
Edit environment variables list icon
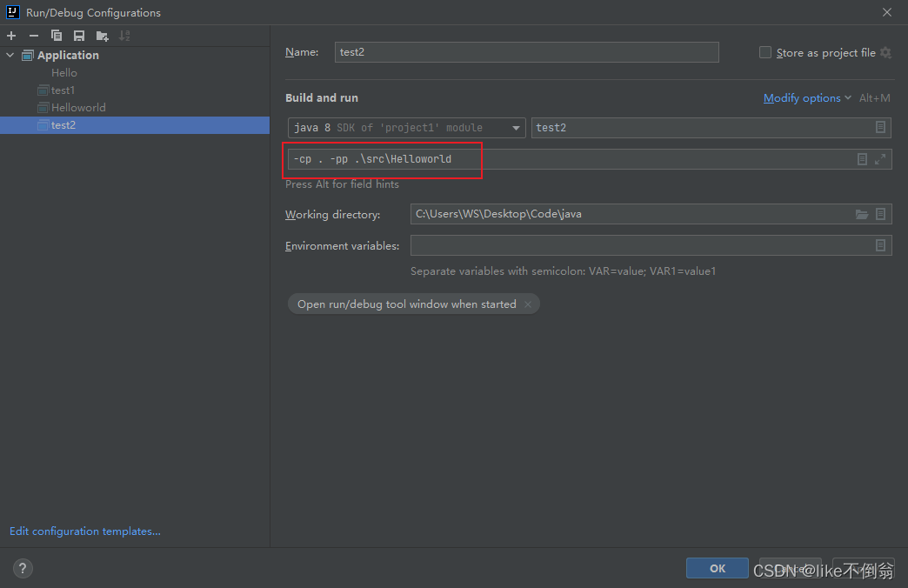click(880, 245)
